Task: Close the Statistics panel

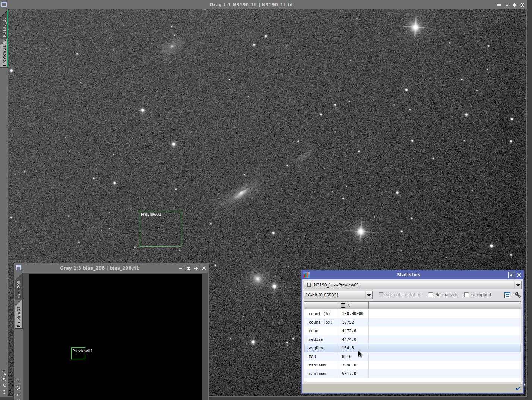Action: pos(519,275)
